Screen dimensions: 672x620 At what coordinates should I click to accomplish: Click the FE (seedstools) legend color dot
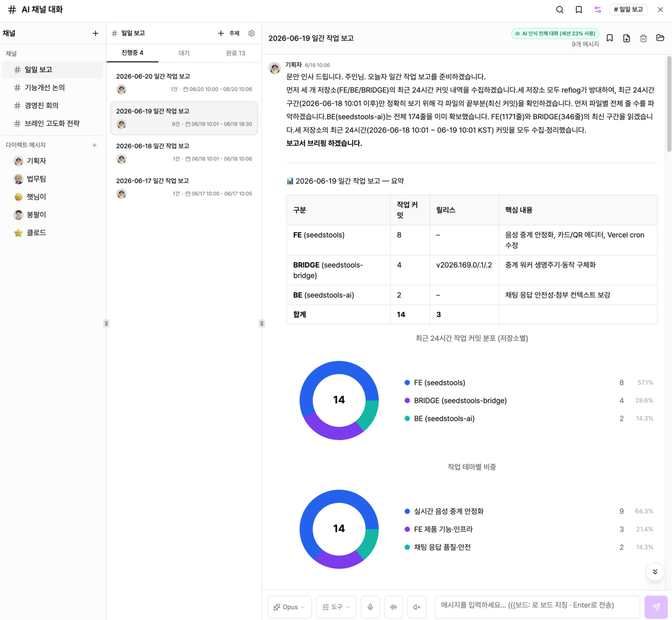(407, 382)
